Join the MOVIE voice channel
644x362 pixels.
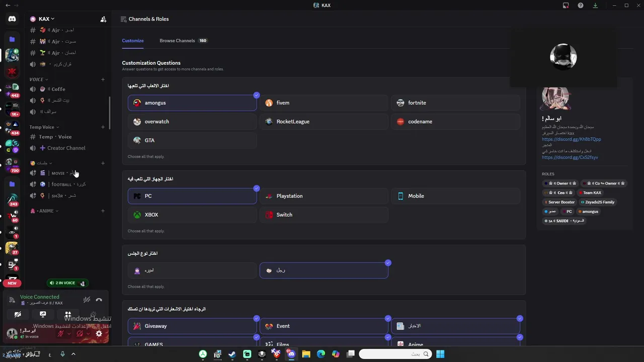(x=68, y=173)
